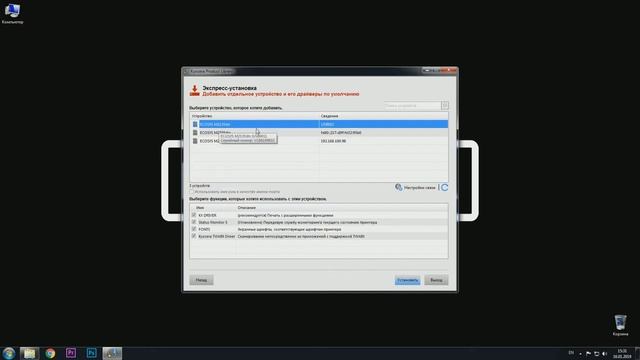Image resolution: width=640 pixels, height=360 pixels.
Task: Click the Установить install button
Action: [407, 280]
